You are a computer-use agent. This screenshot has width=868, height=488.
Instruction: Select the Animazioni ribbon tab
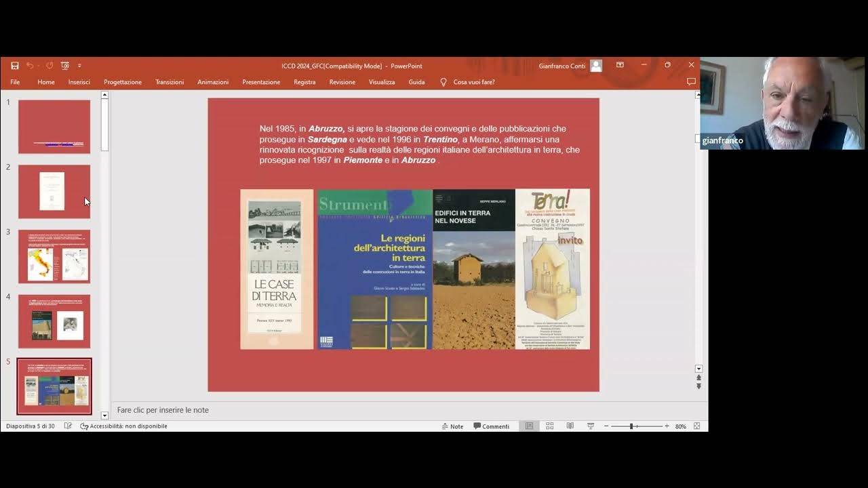213,82
